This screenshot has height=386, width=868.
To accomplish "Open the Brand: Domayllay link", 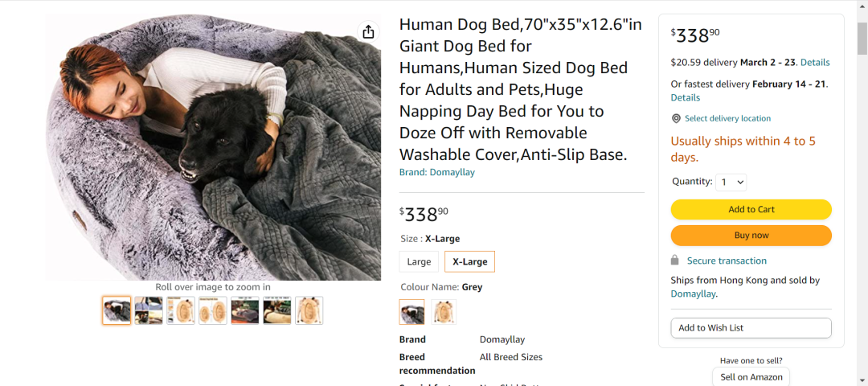I will pos(436,172).
